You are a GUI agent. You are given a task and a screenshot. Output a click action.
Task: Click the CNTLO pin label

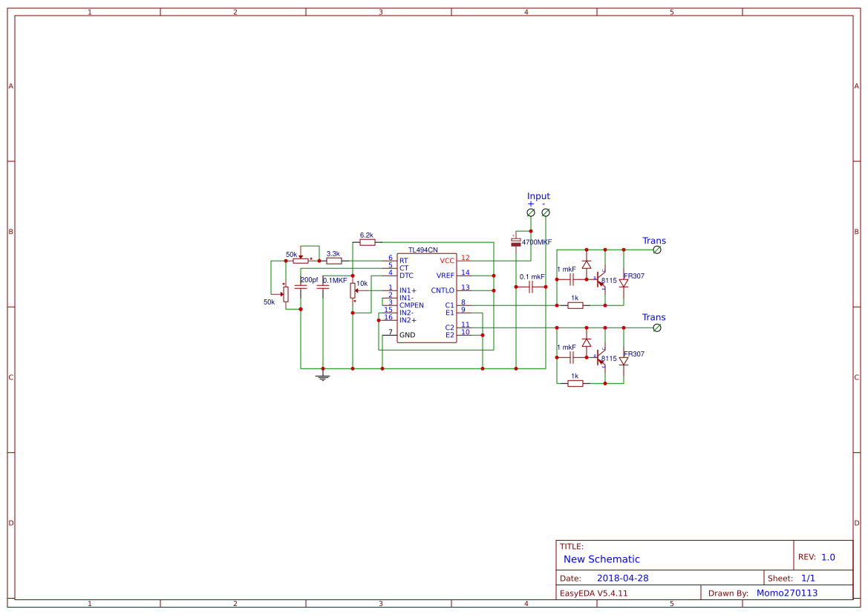(443, 290)
